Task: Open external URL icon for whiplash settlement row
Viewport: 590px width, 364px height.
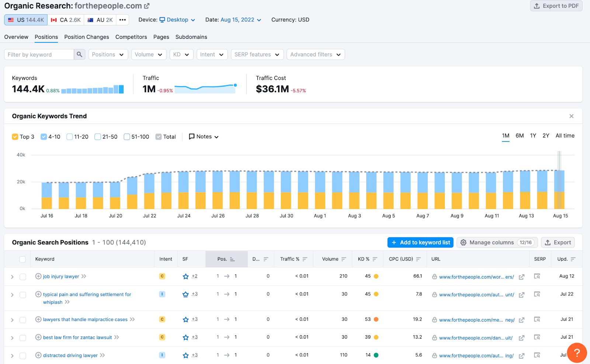Action: pyautogui.click(x=521, y=295)
